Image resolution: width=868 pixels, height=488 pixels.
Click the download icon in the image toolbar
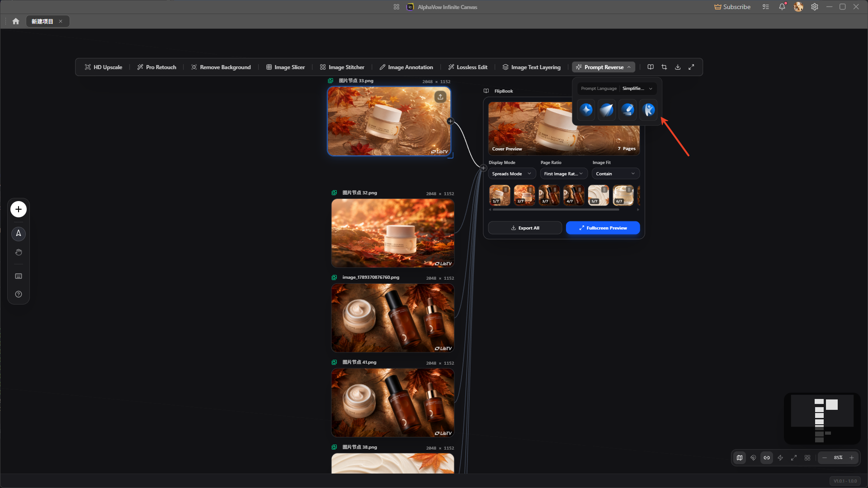point(678,67)
